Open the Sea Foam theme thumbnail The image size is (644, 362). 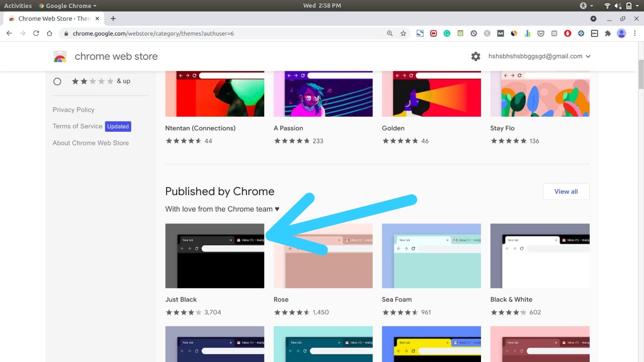click(x=431, y=256)
